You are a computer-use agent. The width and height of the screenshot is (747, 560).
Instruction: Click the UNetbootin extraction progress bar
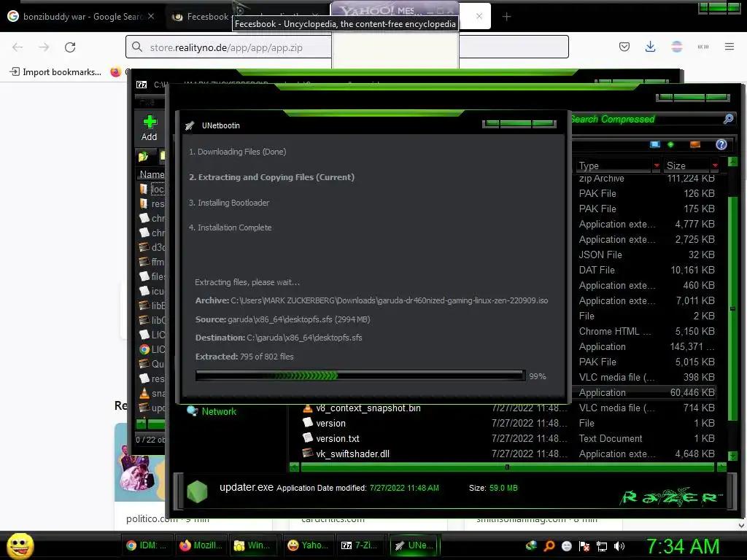pyautogui.click(x=360, y=376)
